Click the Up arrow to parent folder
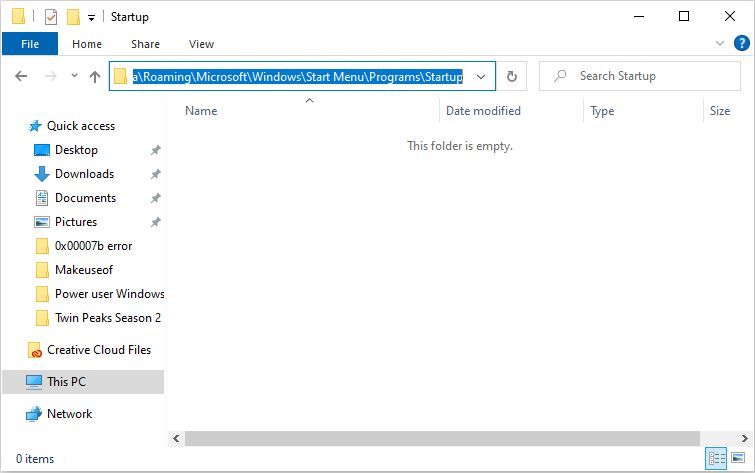Screen dimensions: 755x473 point(95,76)
